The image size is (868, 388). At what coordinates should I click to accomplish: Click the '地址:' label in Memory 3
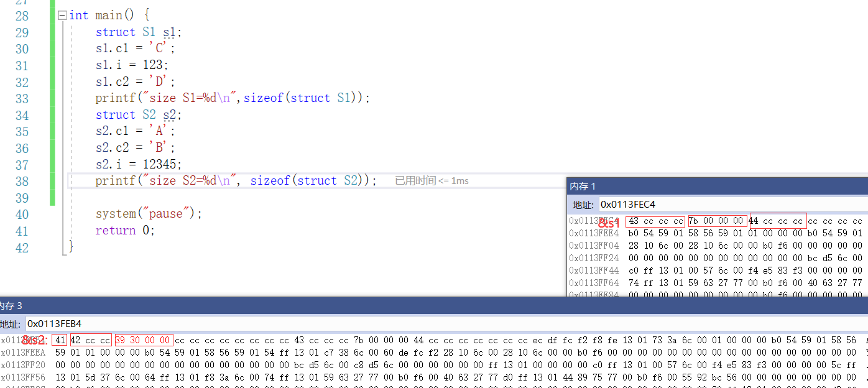[11, 324]
